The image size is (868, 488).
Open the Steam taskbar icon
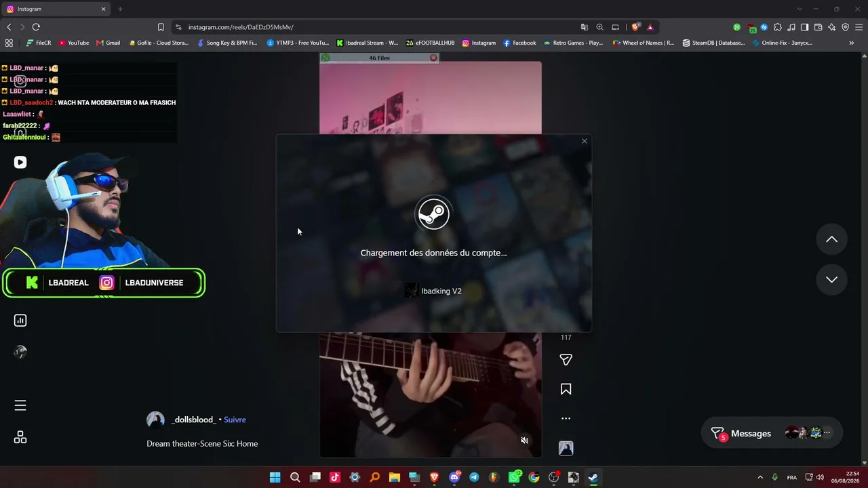[x=593, y=477]
